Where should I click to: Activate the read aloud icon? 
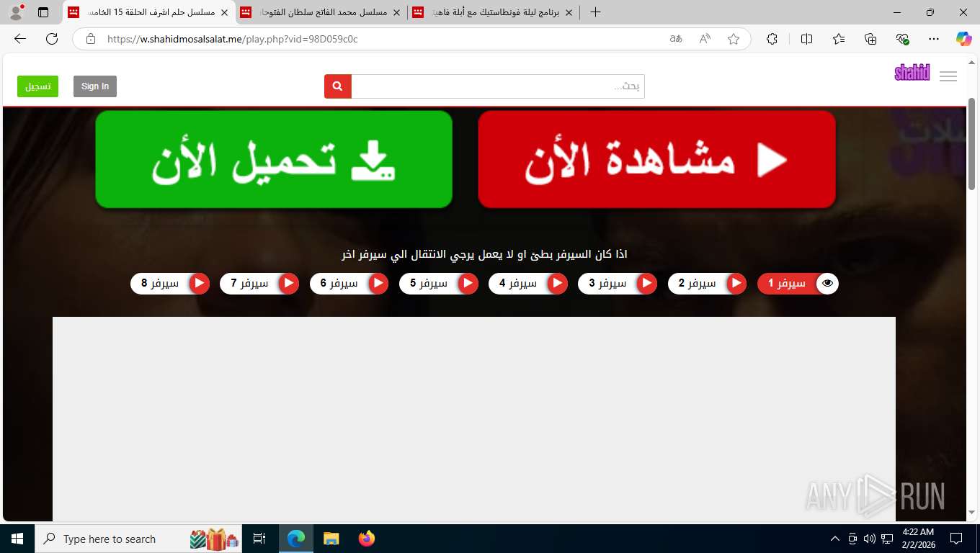705,39
